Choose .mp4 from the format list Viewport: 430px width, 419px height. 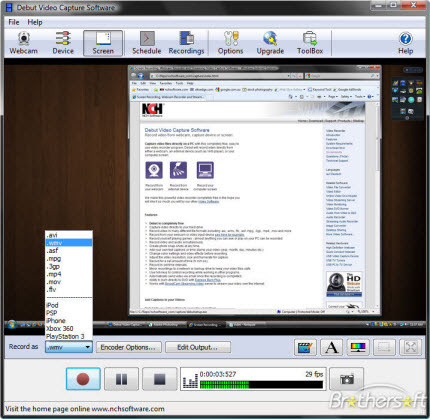point(69,274)
